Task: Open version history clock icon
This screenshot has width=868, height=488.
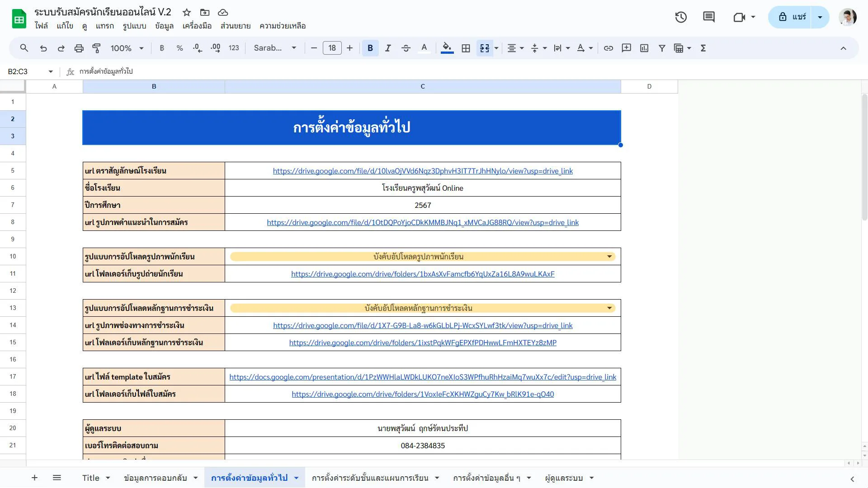Action: (x=681, y=17)
